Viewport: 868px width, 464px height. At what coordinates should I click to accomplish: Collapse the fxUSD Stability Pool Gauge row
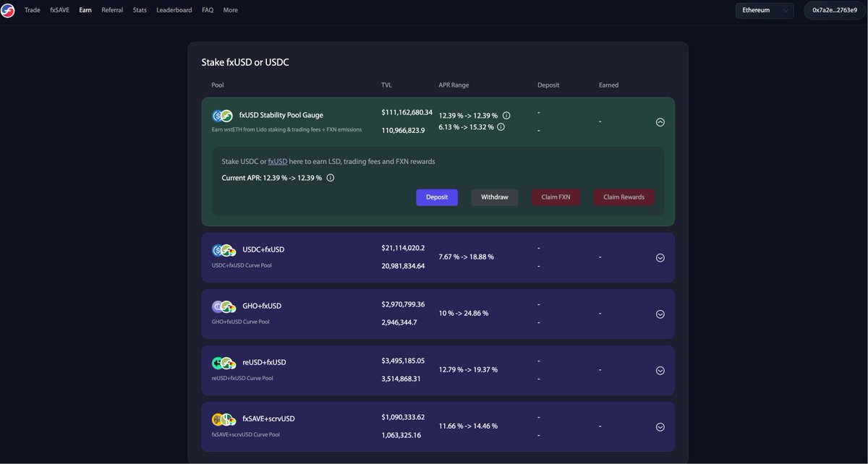coord(660,122)
